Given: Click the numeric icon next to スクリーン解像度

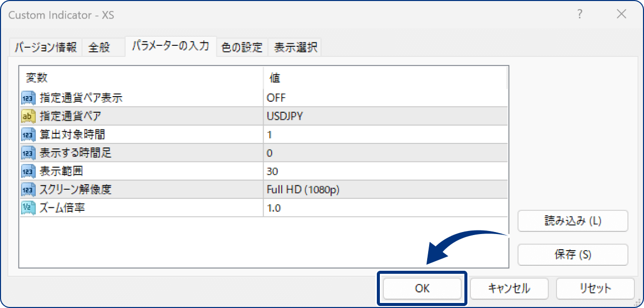Looking at the screenshot, I should tap(28, 189).
